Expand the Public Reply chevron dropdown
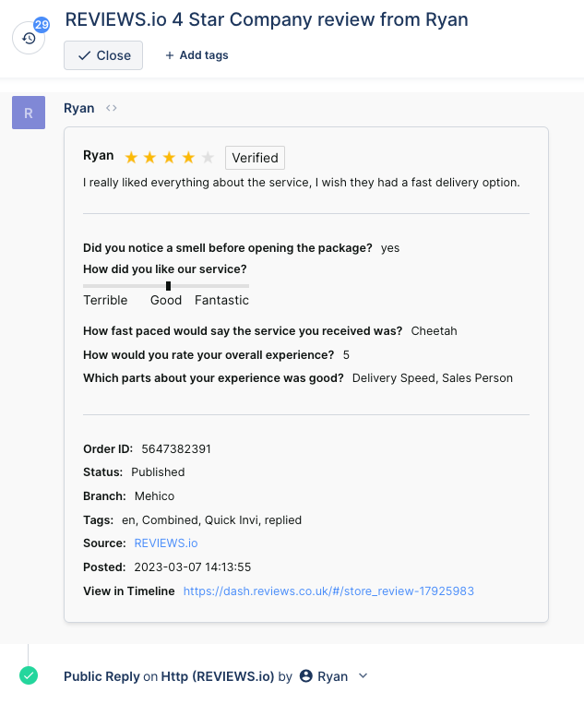Screen dimensions: 584x728 coord(363,676)
